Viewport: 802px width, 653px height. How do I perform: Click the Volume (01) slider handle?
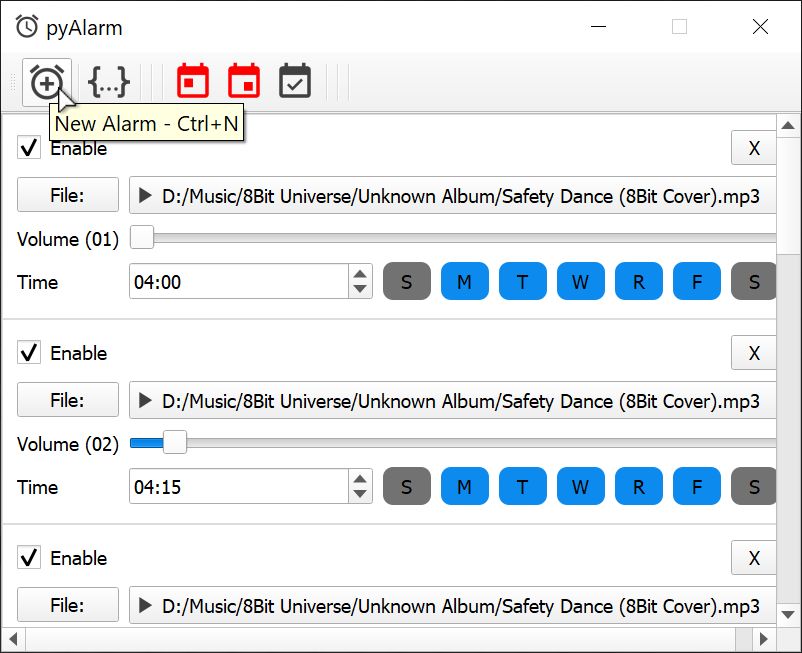[x=142, y=237]
